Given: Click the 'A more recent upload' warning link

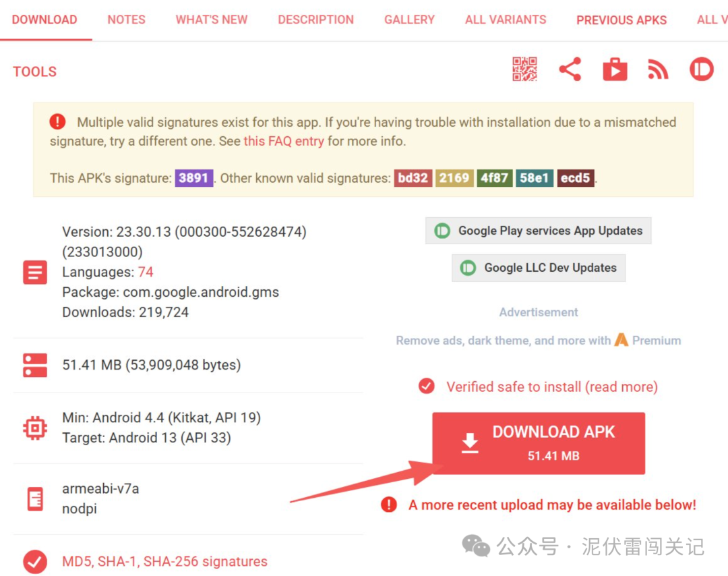Looking at the screenshot, I should [x=552, y=505].
